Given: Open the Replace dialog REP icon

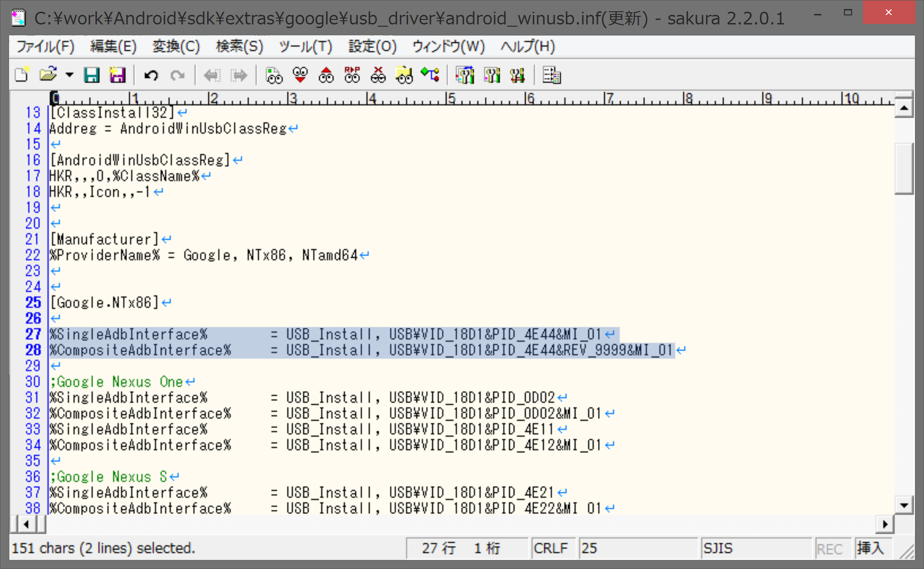Looking at the screenshot, I should click(352, 75).
